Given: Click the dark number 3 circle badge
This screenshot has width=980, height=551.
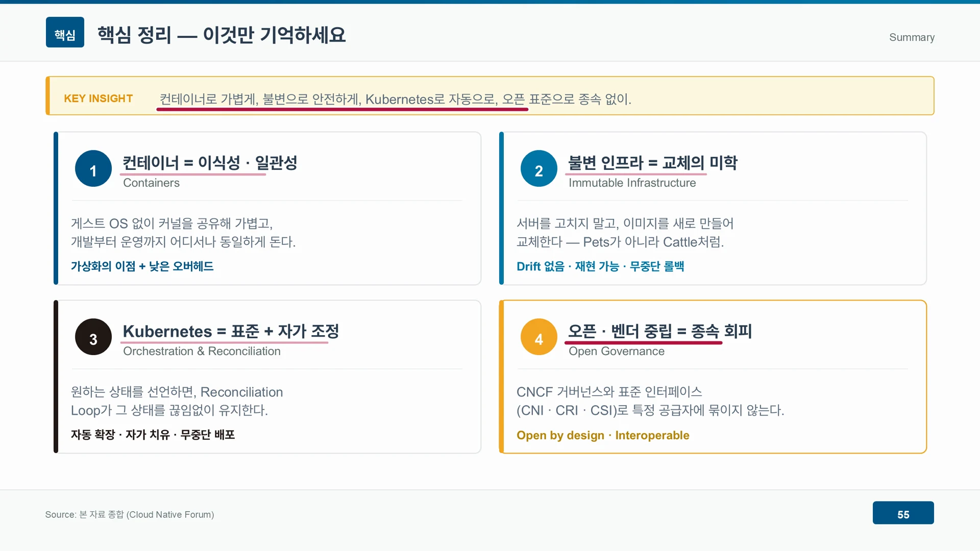Looking at the screenshot, I should click(x=93, y=337).
